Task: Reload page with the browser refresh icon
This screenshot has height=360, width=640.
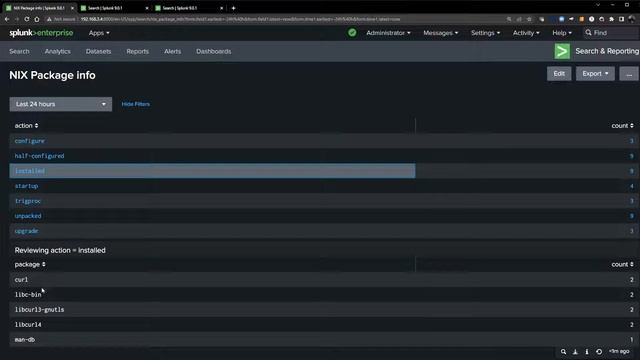Action: 27,19
